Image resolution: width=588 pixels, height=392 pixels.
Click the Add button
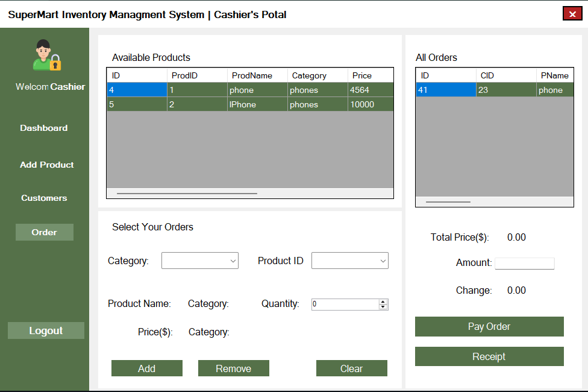[146, 368]
